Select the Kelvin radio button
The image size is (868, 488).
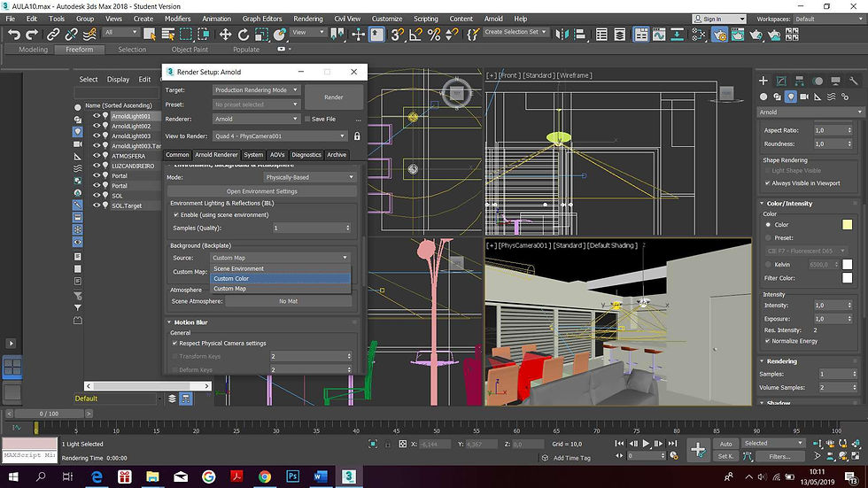click(768, 265)
